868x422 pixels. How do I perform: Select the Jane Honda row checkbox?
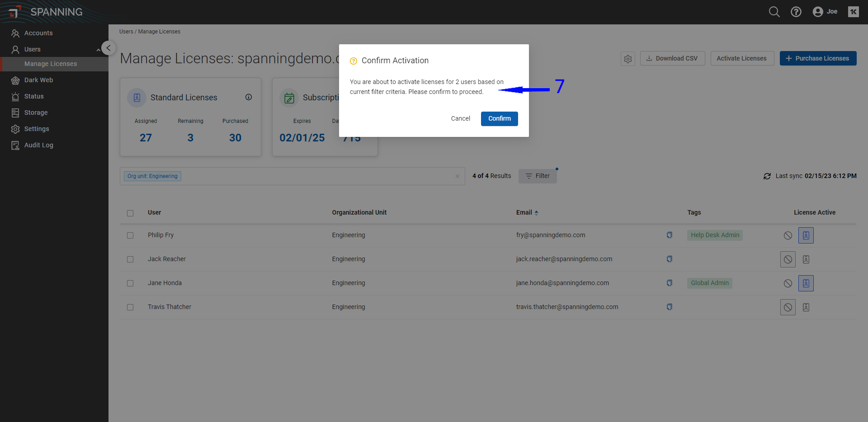coord(130,283)
